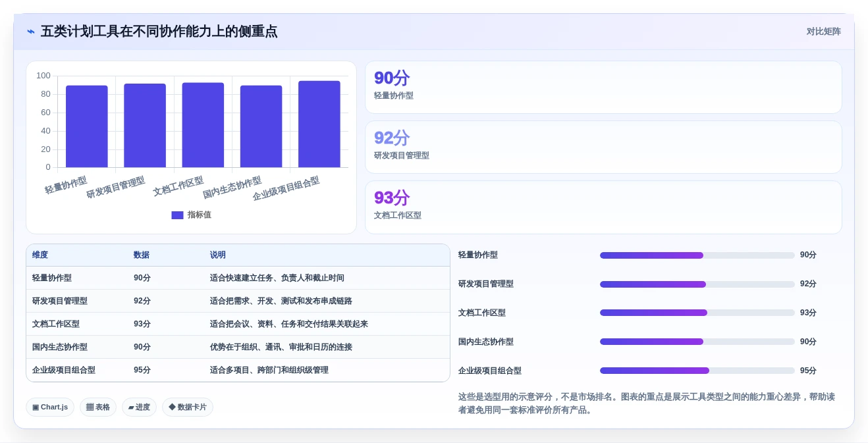Click the 进度 tag chip
The image size is (868, 443).
(139, 407)
